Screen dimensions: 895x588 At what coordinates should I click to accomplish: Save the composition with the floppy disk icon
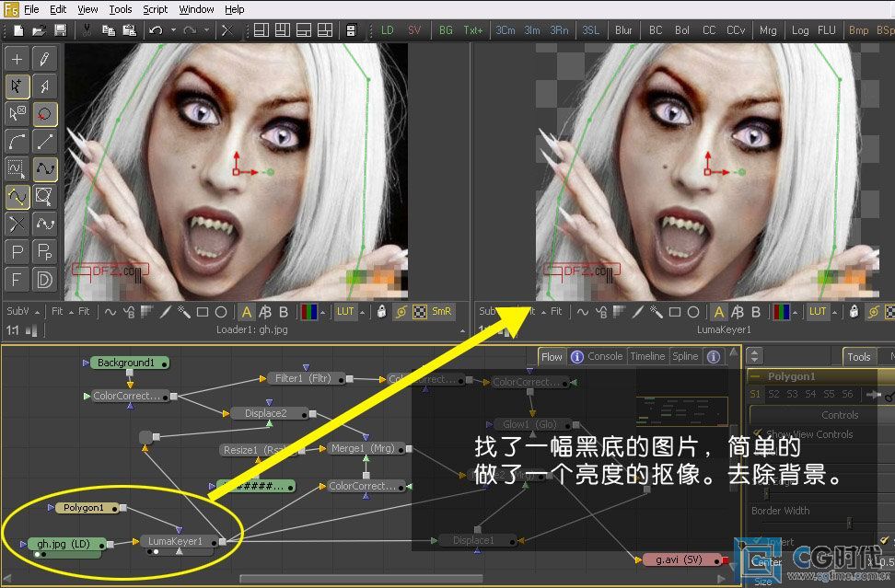coord(60,30)
